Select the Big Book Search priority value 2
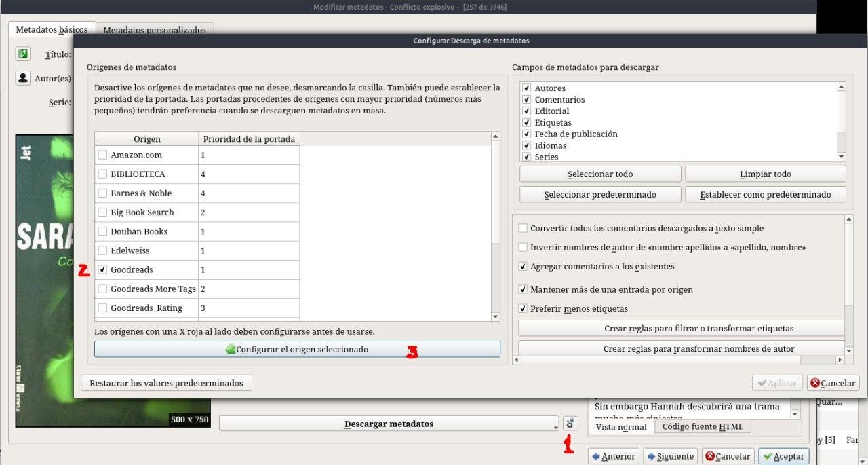This screenshot has width=868, height=465. (249, 212)
